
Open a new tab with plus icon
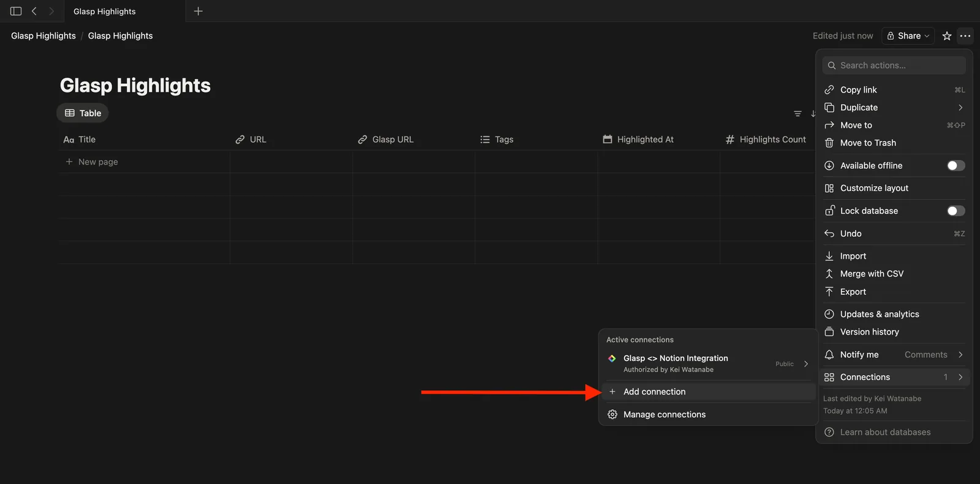198,11
